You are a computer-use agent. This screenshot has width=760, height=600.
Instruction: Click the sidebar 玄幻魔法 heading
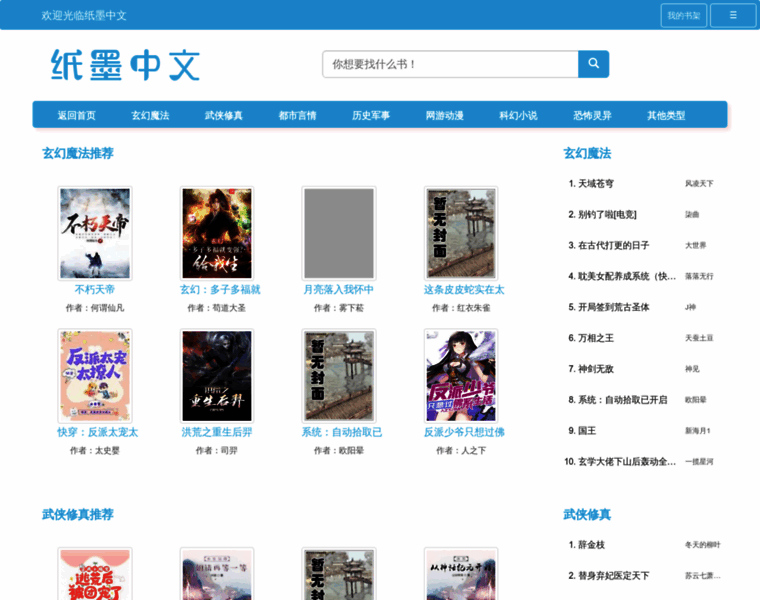tap(587, 153)
